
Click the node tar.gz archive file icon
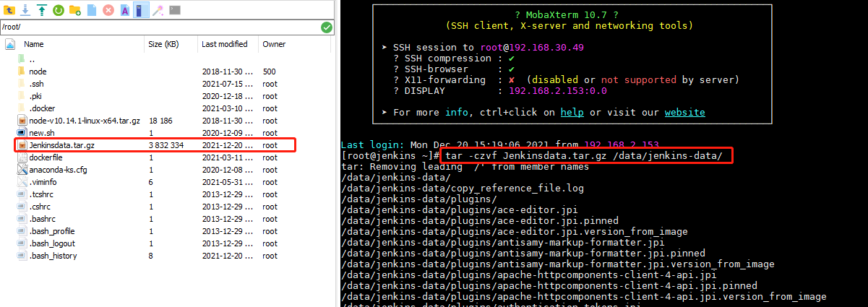22,121
